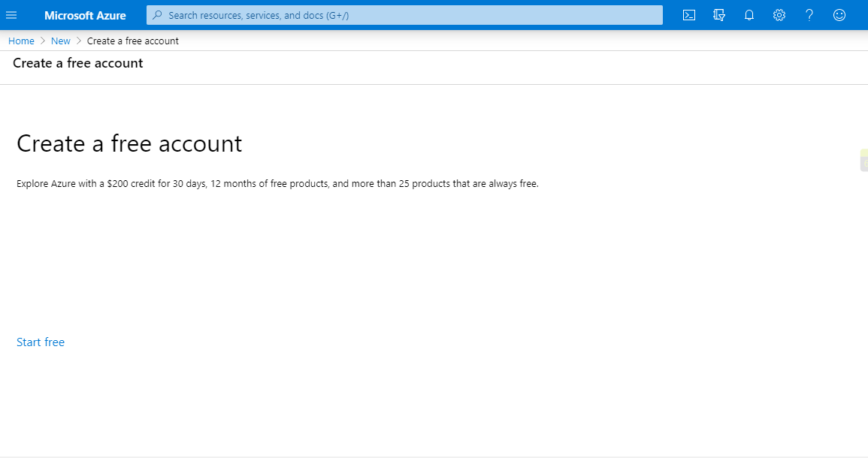Image resolution: width=868 pixels, height=458 pixels.
Task: Click the 'Explore Azure with a $200 credit' description
Action: 277,184
